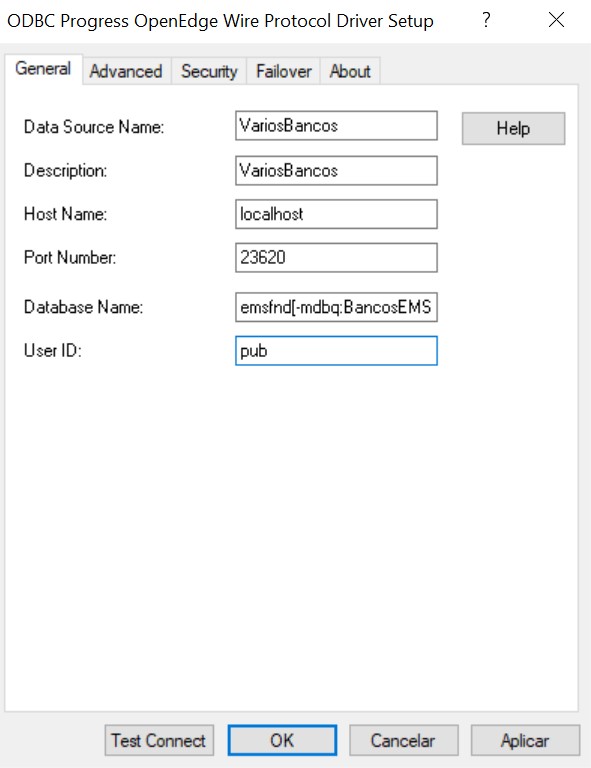Open the Advanced tab
This screenshot has height=768, width=591.
(x=126, y=72)
